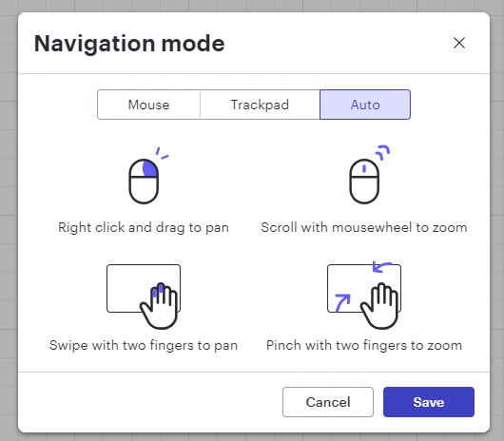Click the Save button
This screenshot has height=441, width=504.
(x=429, y=402)
